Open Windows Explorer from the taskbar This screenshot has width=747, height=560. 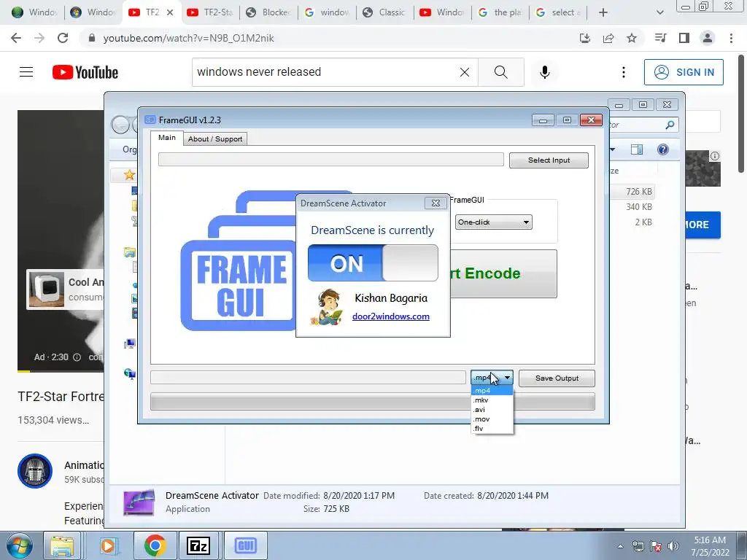(62, 545)
